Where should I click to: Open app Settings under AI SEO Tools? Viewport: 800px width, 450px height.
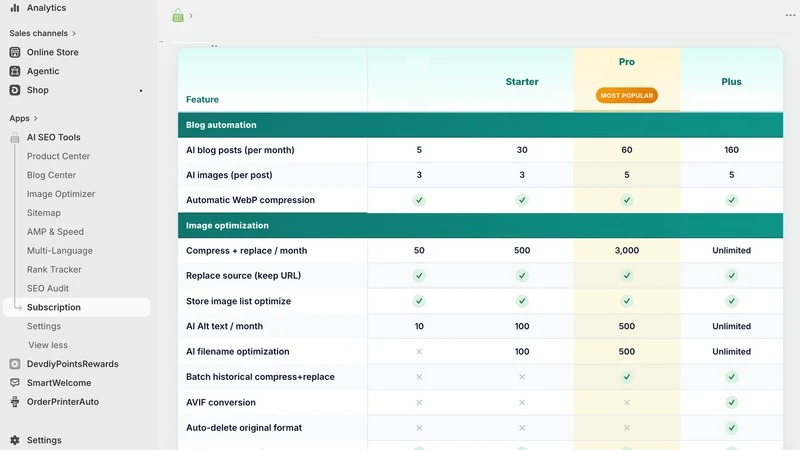[x=43, y=326]
